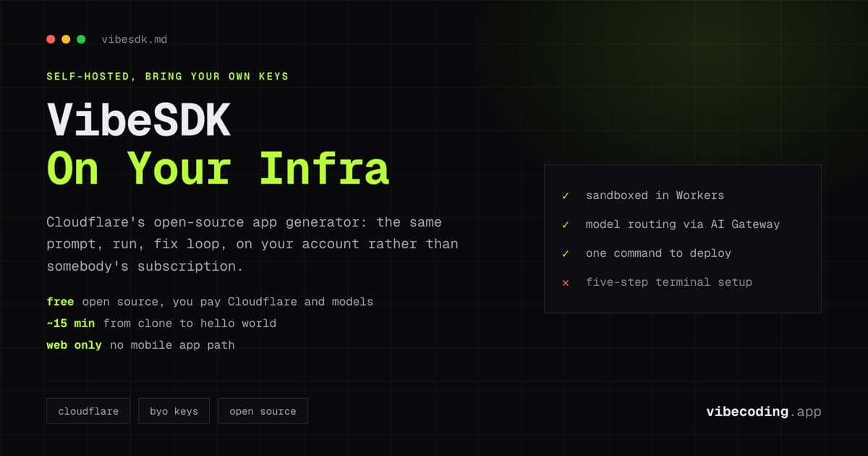The width and height of the screenshot is (868, 456).
Task: Click the red cross beside 'five-step terminal setup'
Action: (566, 282)
